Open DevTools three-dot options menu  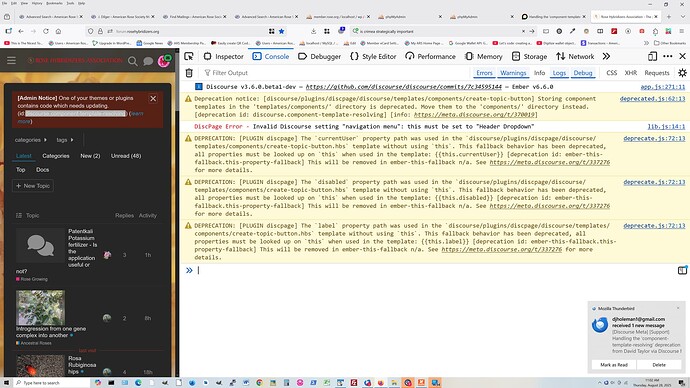coord(668,56)
